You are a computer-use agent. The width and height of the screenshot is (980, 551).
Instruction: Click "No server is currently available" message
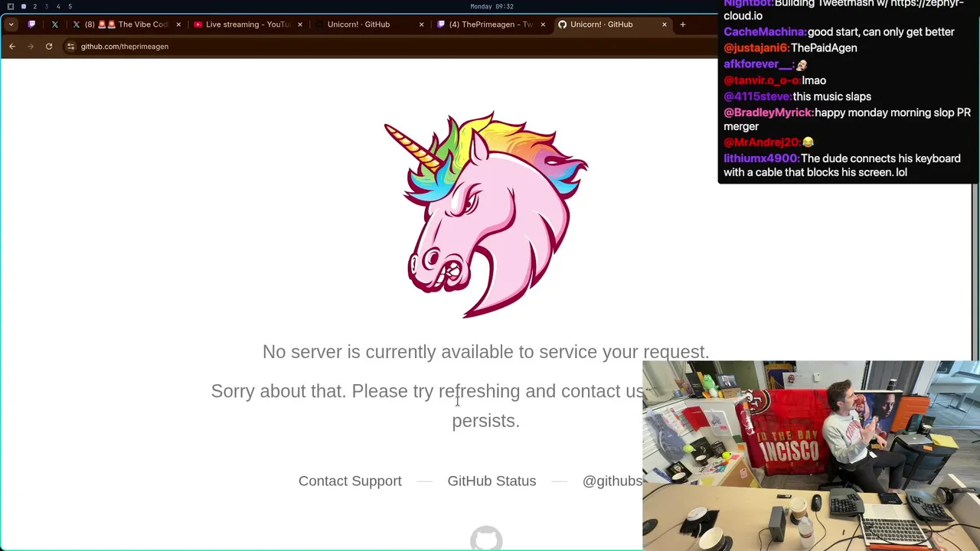tap(485, 351)
